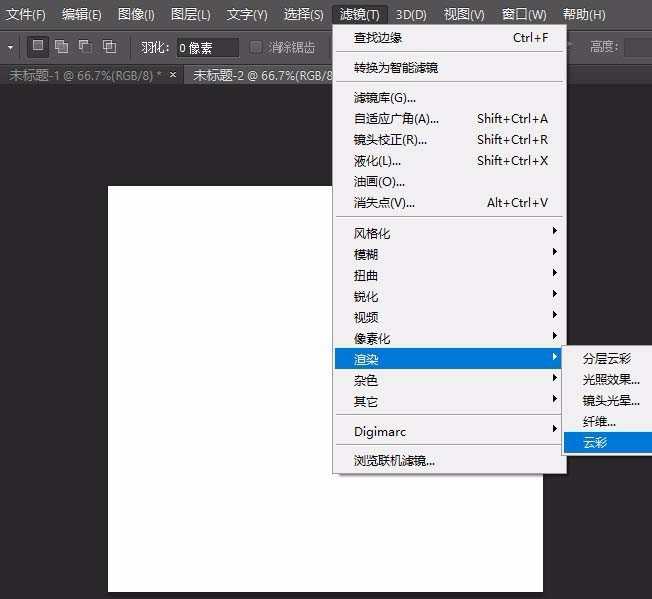
Task: Open the 光照效果... filter
Action: tap(611, 379)
